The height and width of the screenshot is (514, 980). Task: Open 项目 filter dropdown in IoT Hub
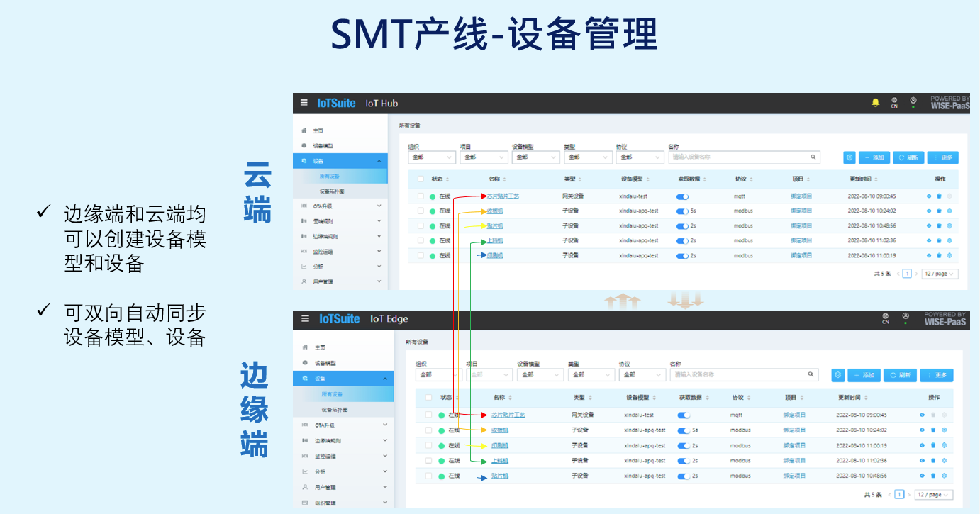coord(484,157)
